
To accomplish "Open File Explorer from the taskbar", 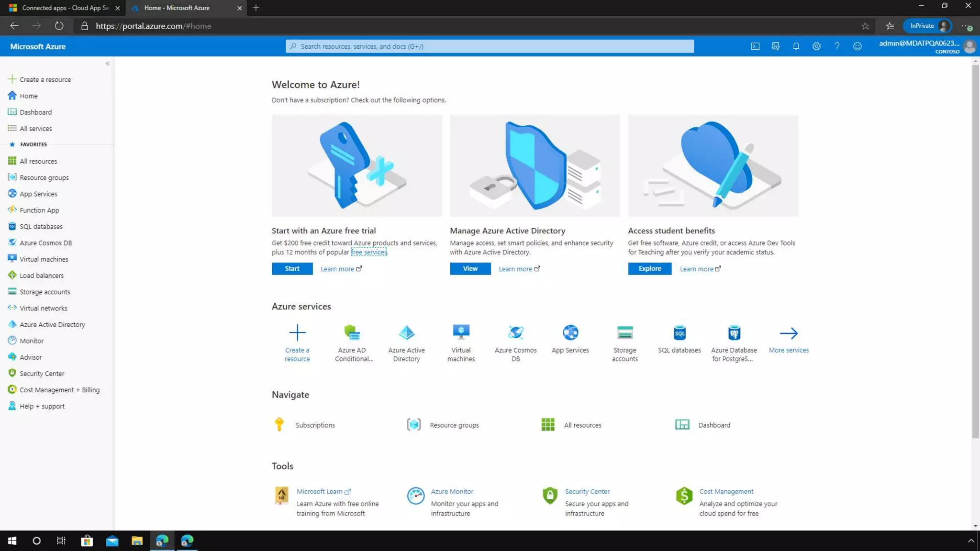I will (x=137, y=540).
